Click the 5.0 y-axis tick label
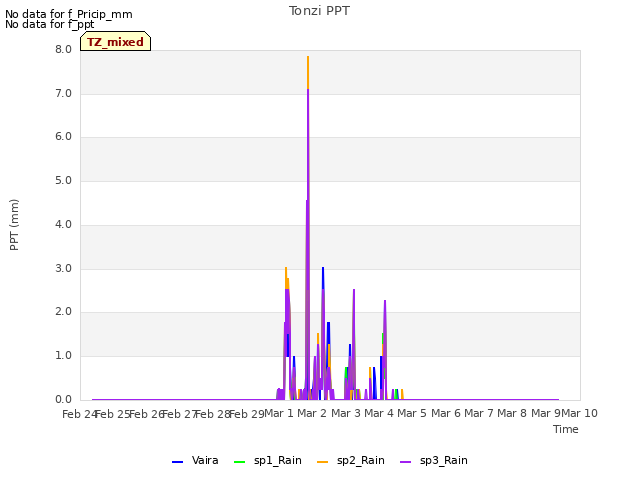The image size is (640, 480). click(x=63, y=180)
